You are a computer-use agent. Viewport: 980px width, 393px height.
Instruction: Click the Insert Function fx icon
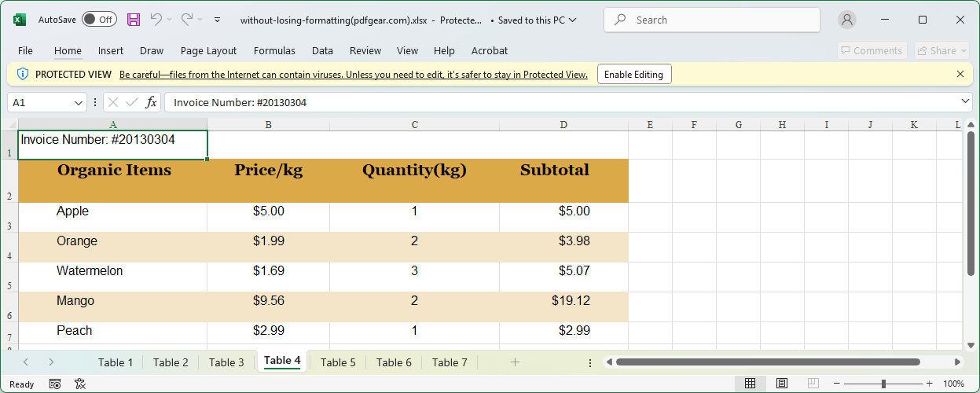click(152, 102)
